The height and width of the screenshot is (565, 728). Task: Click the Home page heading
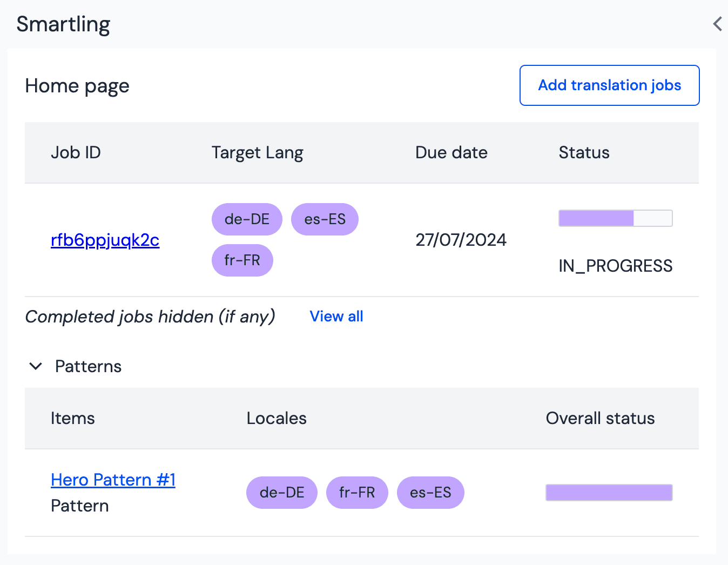pyautogui.click(x=77, y=86)
